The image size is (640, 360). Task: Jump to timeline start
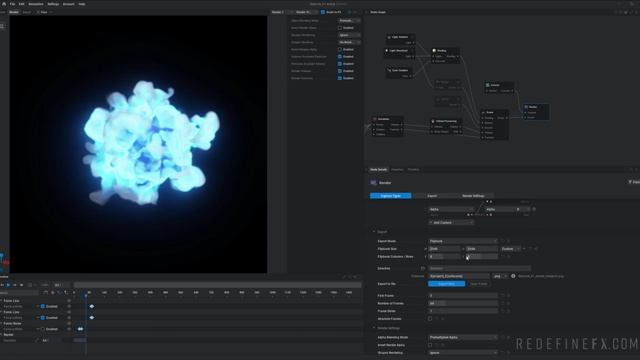[2, 285]
